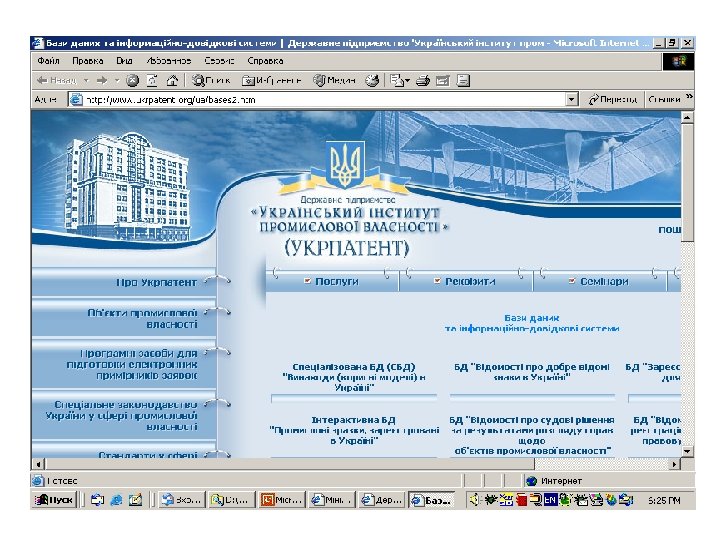Click the language indicator in system tray

click(550, 500)
